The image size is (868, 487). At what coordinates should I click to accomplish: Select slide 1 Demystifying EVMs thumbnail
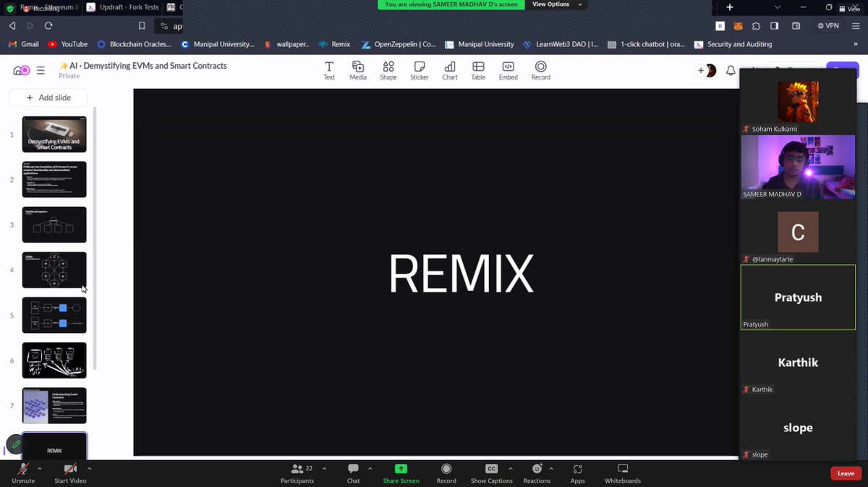(x=54, y=134)
